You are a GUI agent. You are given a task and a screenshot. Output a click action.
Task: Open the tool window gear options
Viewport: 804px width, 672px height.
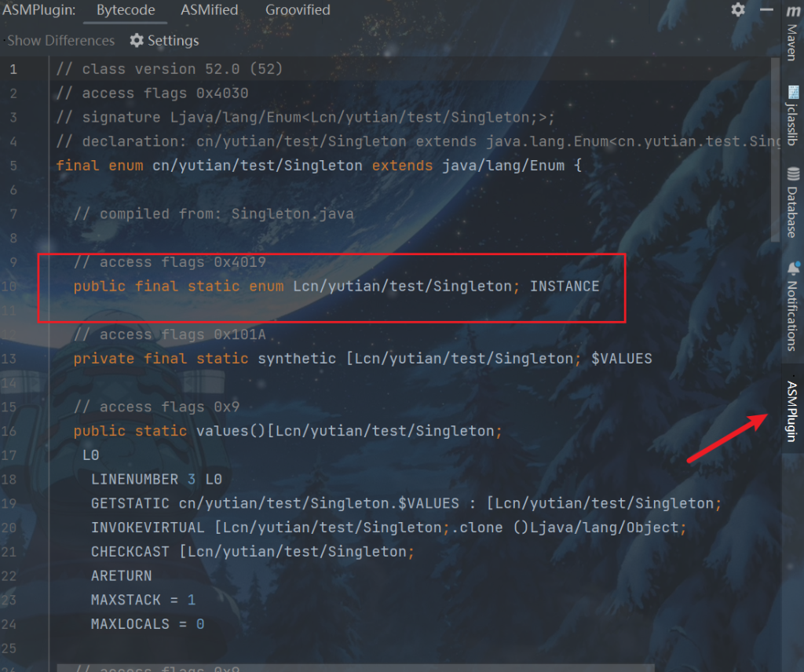coord(738,10)
